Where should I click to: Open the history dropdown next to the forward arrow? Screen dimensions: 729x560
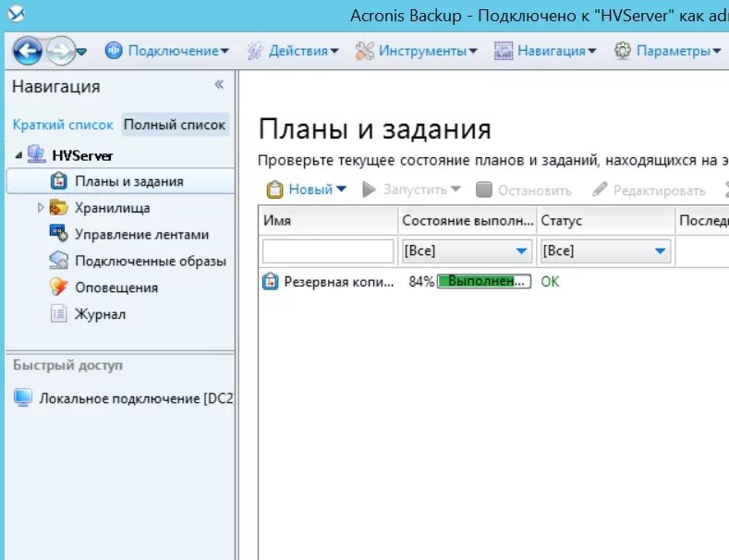tap(81, 51)
